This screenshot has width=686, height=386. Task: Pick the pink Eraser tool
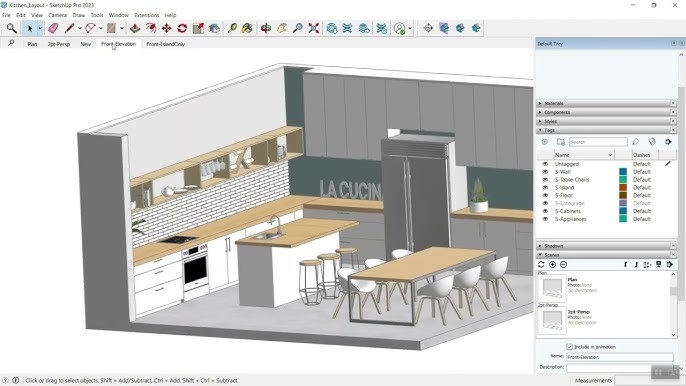tap(53, 28)
